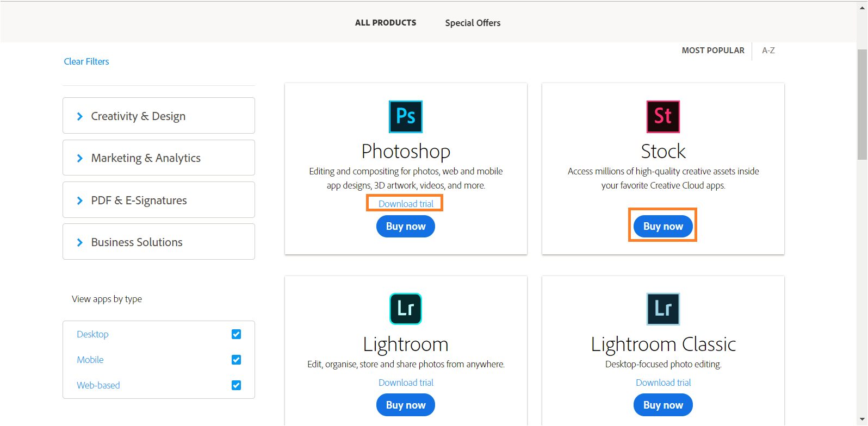
Task: Uncheck the Desktop app type checkbox
Action: tap(236, 334)
